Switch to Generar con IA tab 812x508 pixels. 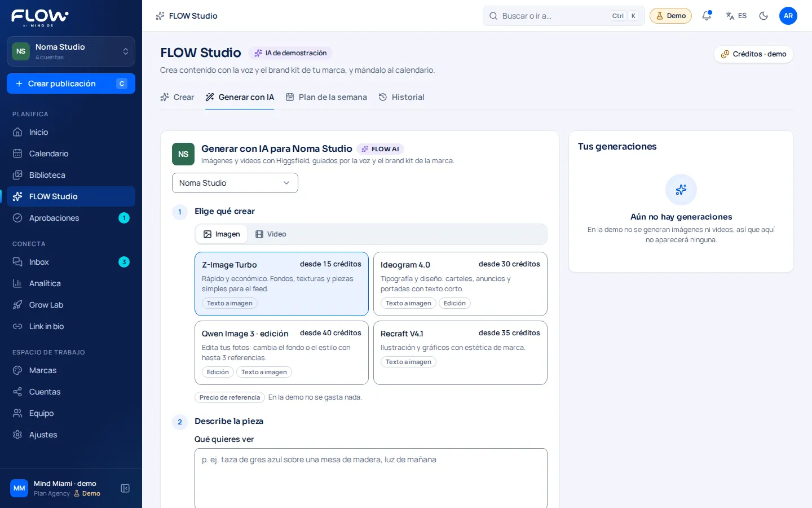pyautogui.click(x=240, y=97)
